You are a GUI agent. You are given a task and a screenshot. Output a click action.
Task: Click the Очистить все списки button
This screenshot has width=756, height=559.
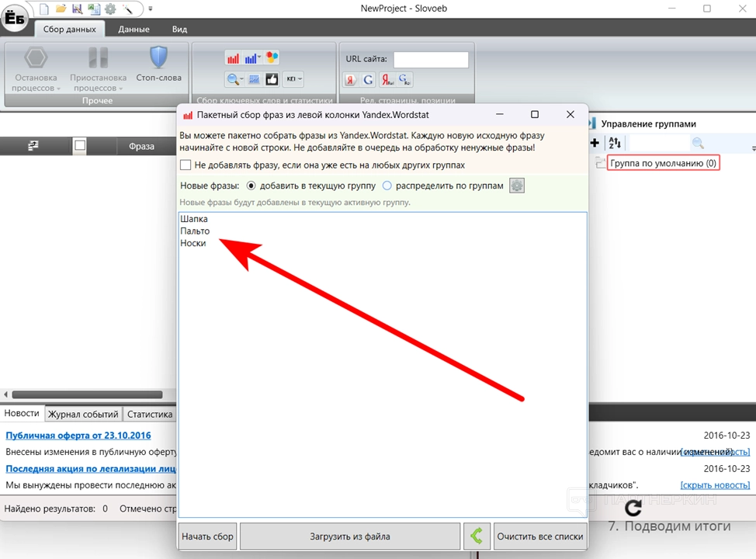click(x=540, y=536)
